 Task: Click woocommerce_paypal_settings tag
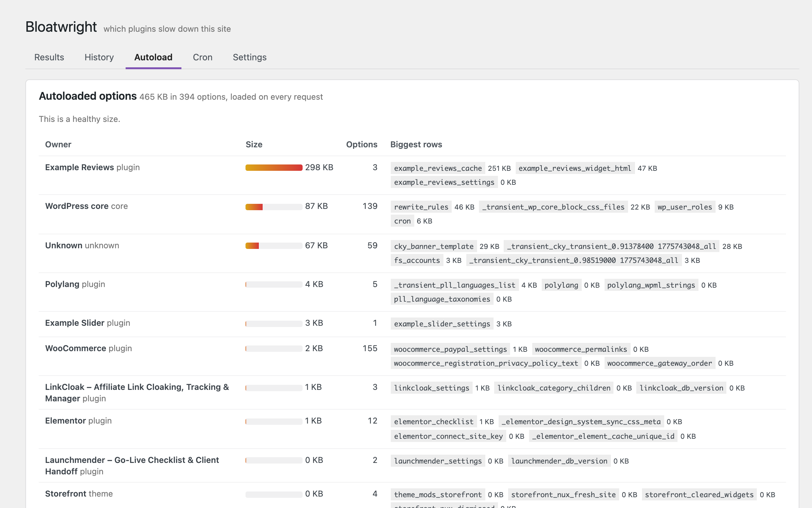click(450, 349)
